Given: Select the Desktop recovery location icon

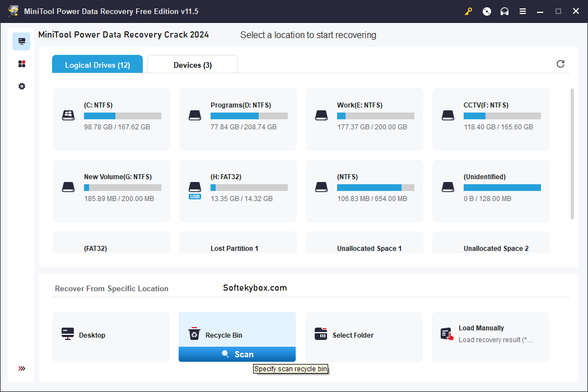Looking at the screenshot, I should coord(67,334).
